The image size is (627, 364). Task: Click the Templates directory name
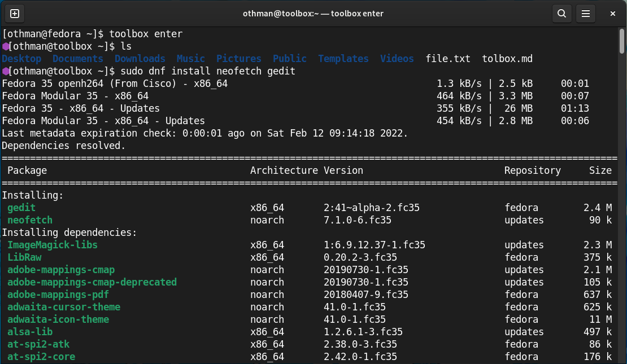343,59
